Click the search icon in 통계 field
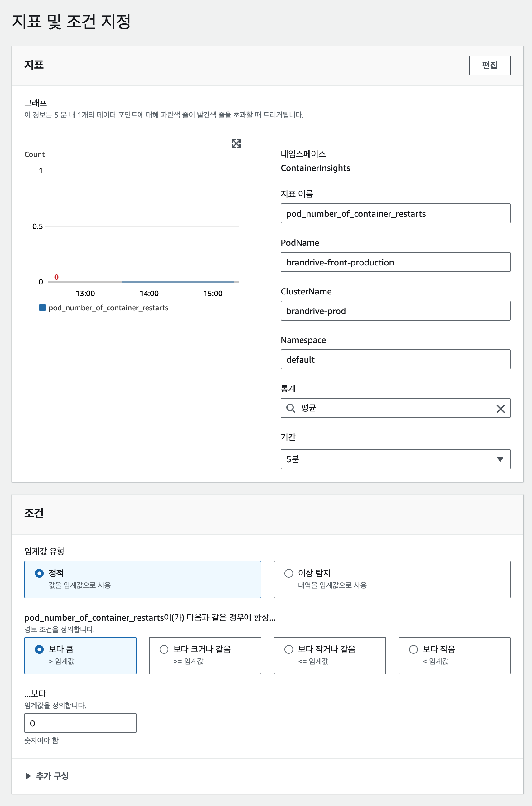Image resolution: width=532 pixels, height=806 pixels. (290, 408)
